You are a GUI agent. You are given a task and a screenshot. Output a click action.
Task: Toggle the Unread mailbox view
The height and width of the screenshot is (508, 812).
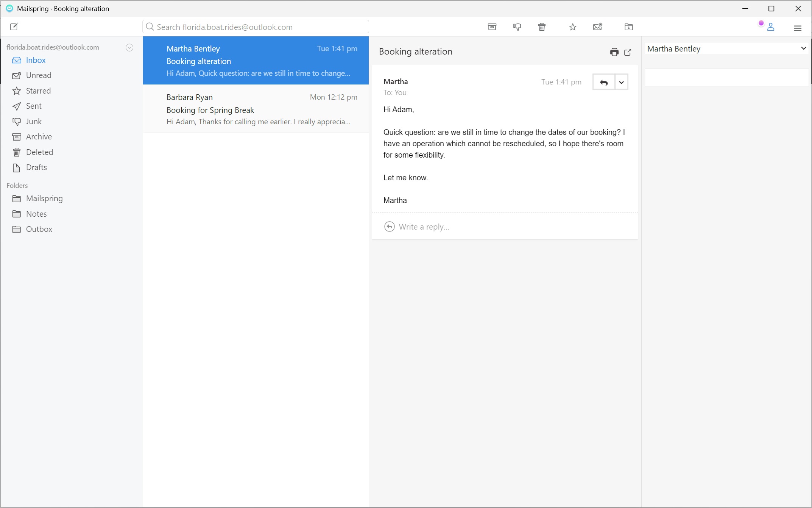click(x=38, y=75)
